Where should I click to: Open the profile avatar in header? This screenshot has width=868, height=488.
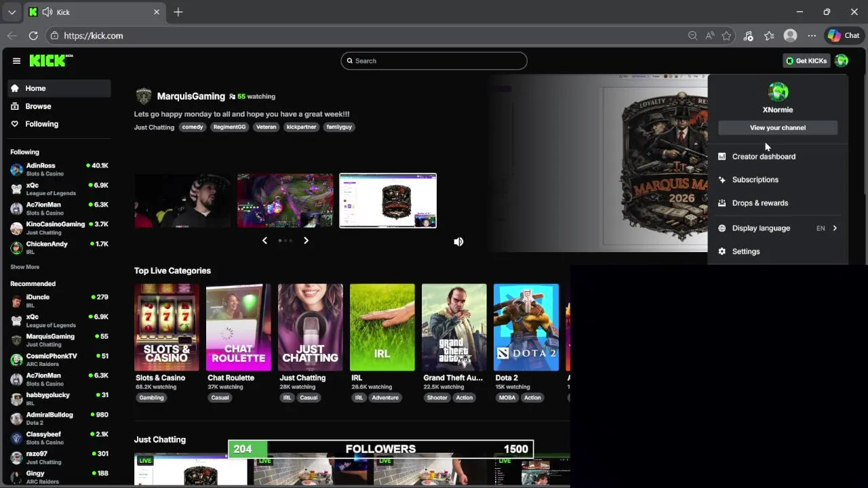click(842, 61)
